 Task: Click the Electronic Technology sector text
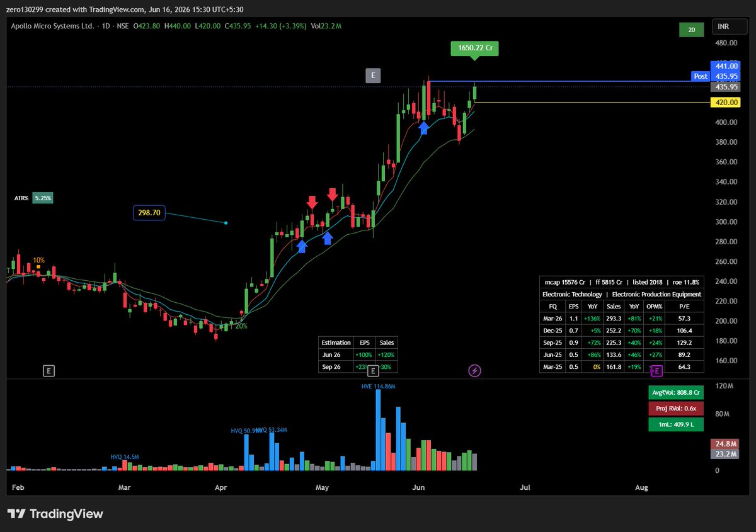(572, 294)
